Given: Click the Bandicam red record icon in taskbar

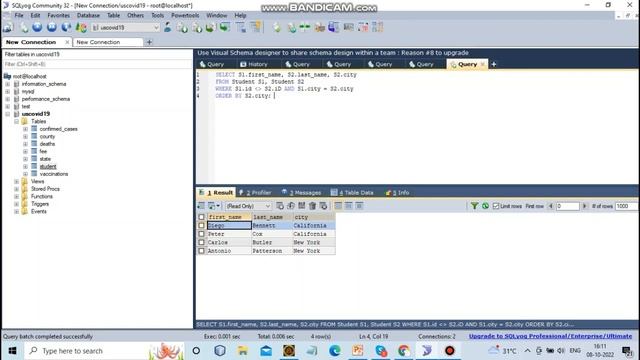Looking at the screenshot, I should pyautogui.click(x=449, y=351).
